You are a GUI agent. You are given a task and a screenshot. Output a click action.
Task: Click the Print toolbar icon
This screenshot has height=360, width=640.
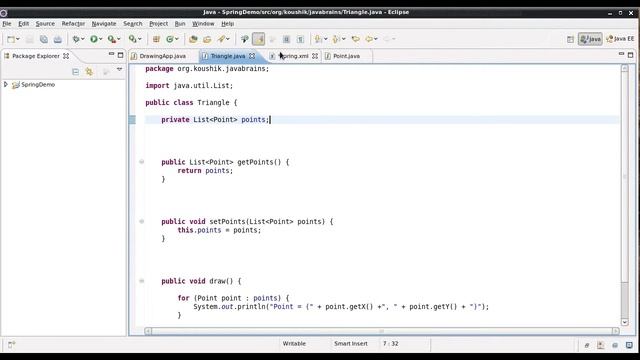click(58, 39)
